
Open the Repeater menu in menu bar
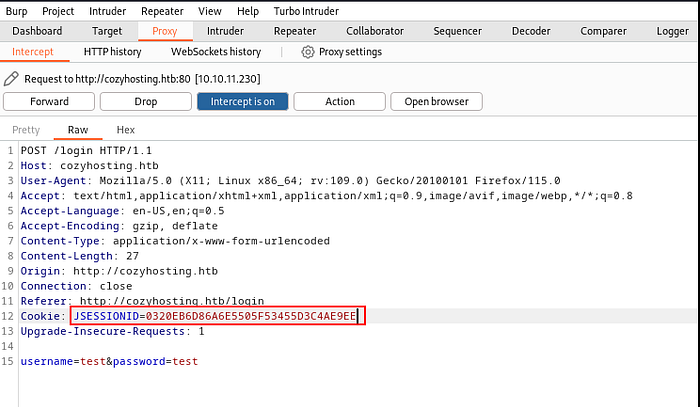[162, 11]
